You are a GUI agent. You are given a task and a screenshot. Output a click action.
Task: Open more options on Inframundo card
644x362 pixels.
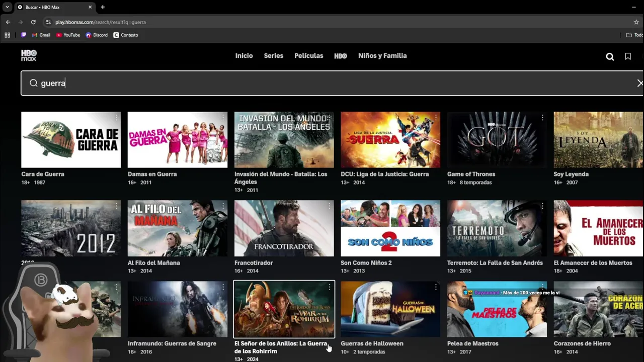(223, 287)
